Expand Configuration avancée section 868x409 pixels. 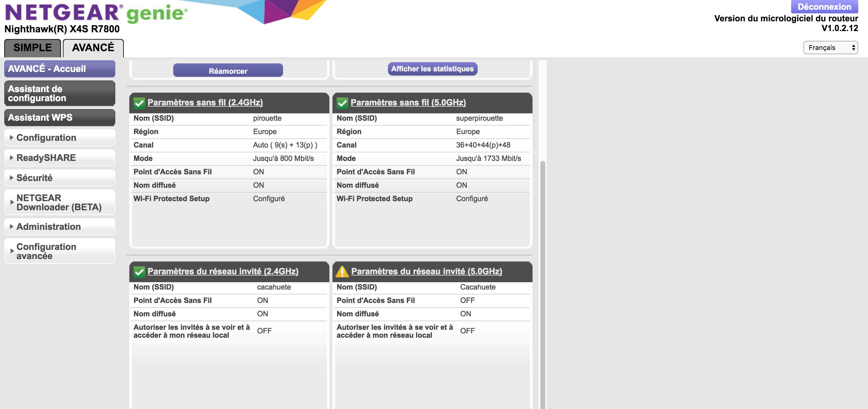46,251
